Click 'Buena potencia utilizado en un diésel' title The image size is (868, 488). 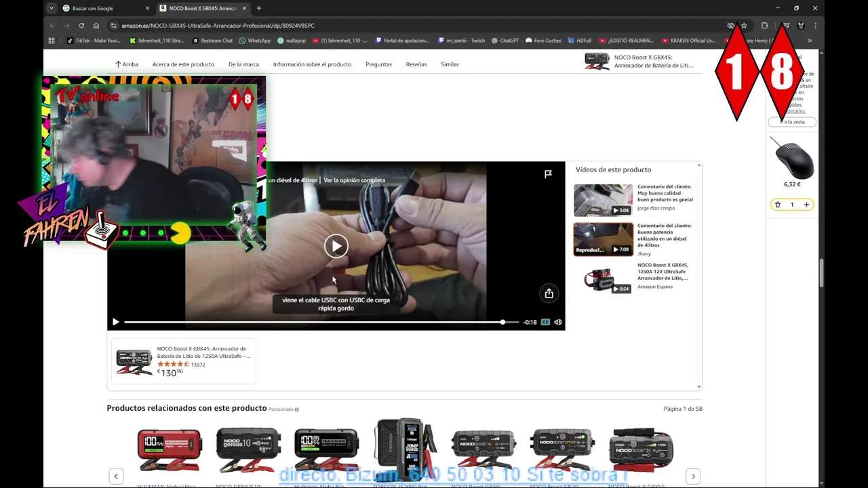tap(665, 235)
